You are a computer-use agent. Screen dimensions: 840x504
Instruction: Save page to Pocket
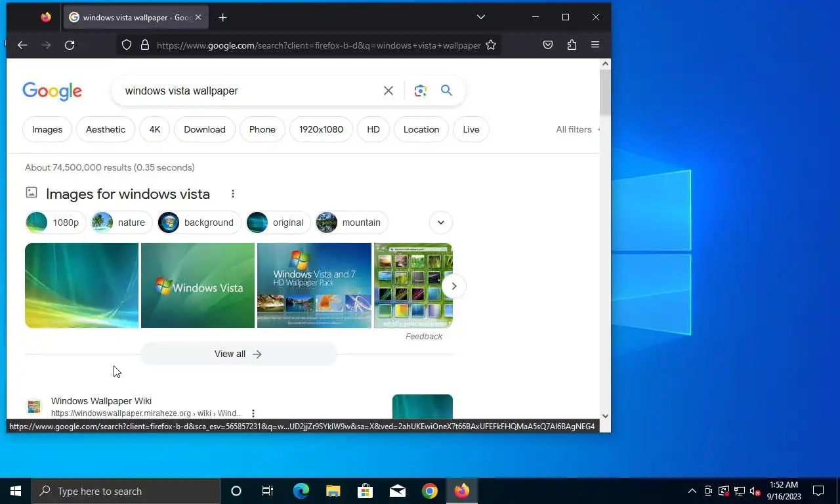pyautogui.click(x=548, y=45)
